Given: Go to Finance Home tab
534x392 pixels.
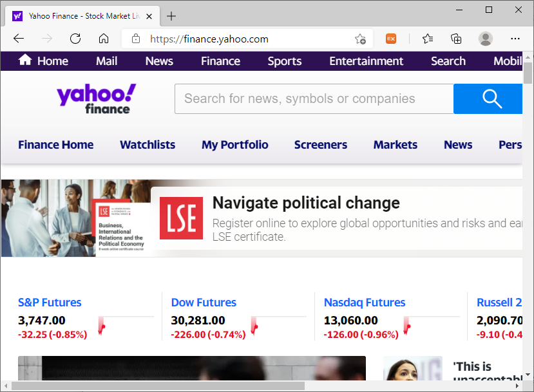Looking at the screenshot, I should pyautogui.click(x=56, y=145).
